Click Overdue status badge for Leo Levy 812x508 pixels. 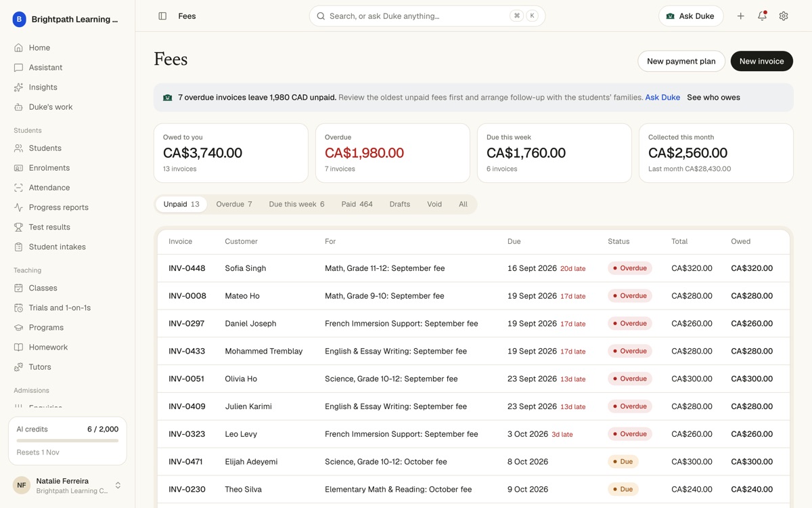(630, 434)
